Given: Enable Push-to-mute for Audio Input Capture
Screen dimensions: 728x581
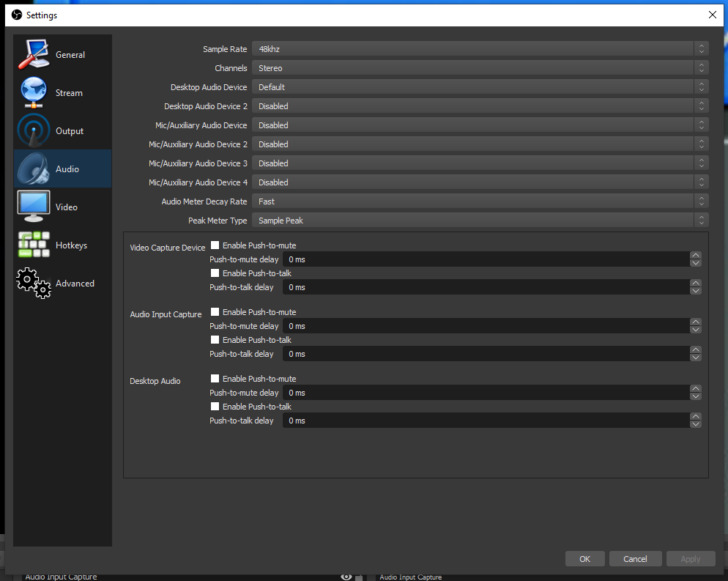Looking at the screenshot, I should click(x=215, y=312).
